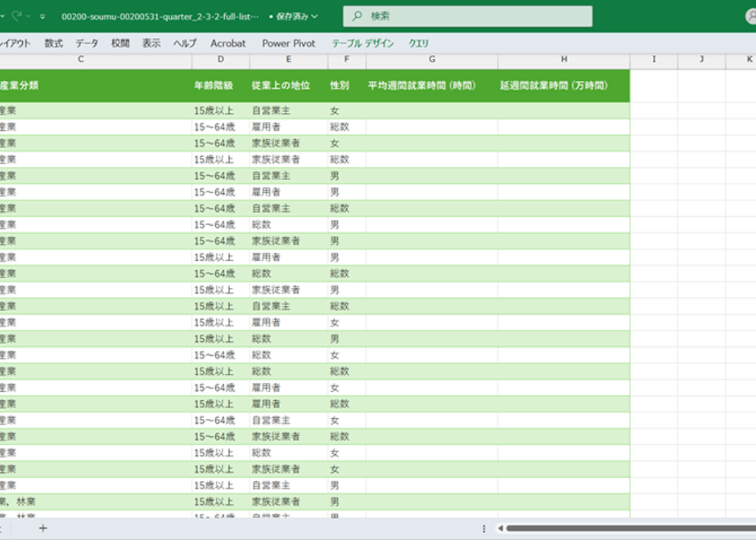Viewport: 756px width, 540px height.
Task: Click the 年齢階級 table header cell
Action: coord(221,86)
